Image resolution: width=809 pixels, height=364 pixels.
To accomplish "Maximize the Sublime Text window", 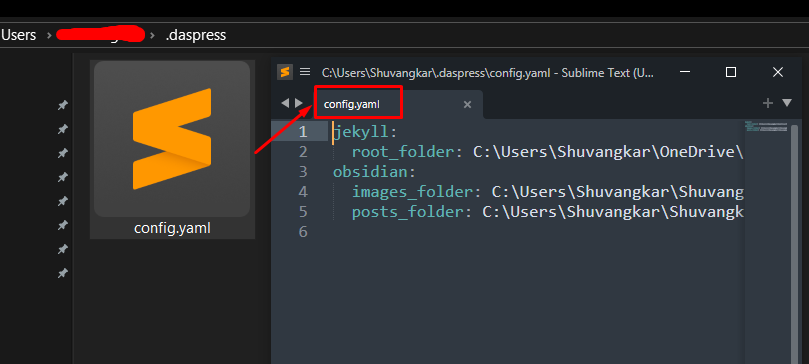I will 731,72.
